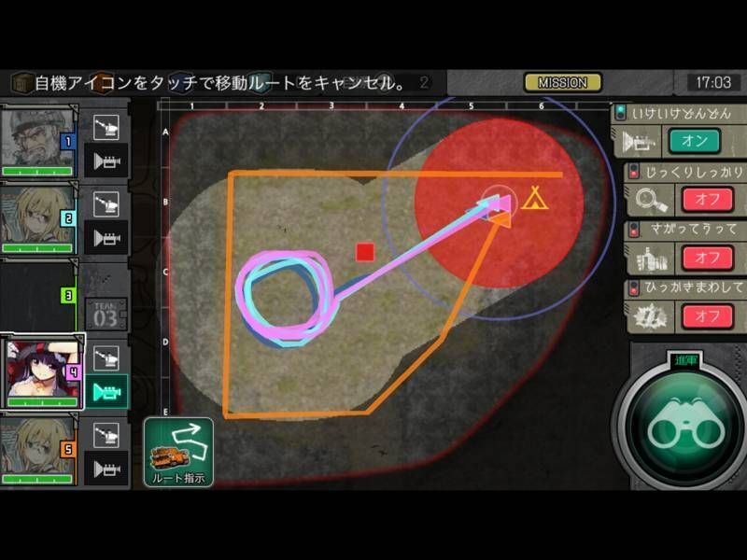Tap the ルート指示 route command button

(178, 452)
